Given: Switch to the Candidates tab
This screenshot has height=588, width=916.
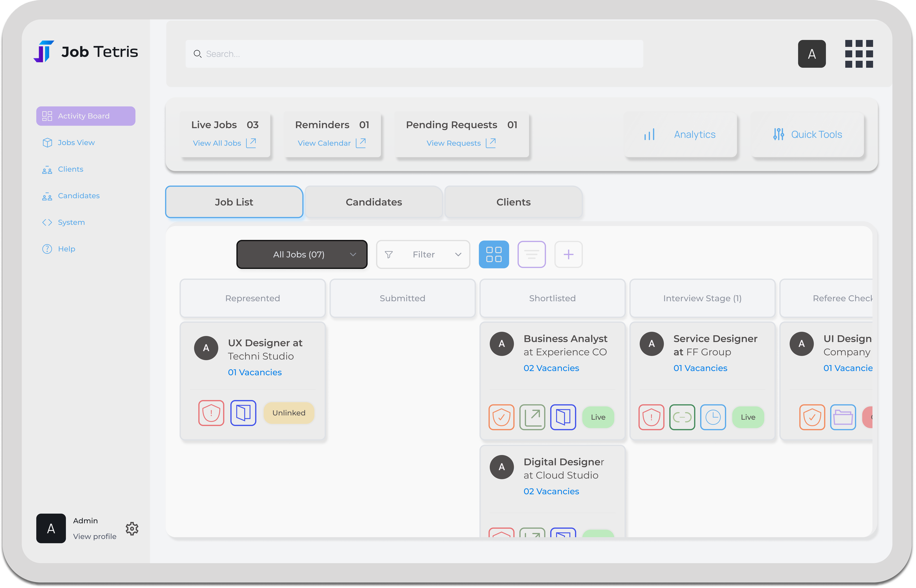Looking at the screenshot, I should [x=373, y=202].
